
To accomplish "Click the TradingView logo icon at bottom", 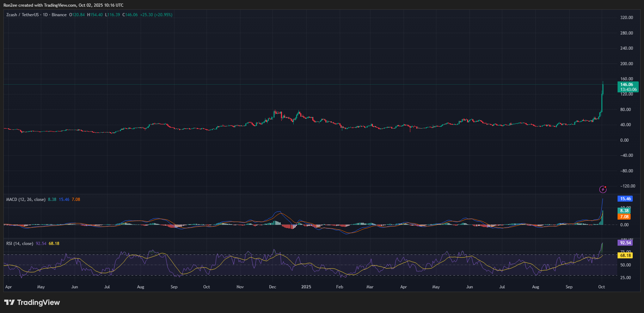I will point(10,302).
